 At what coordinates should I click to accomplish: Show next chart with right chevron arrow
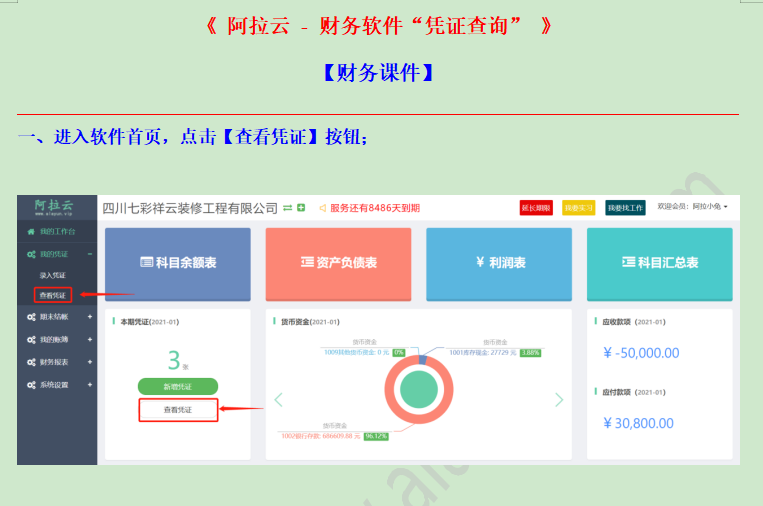tap(559, 400)
